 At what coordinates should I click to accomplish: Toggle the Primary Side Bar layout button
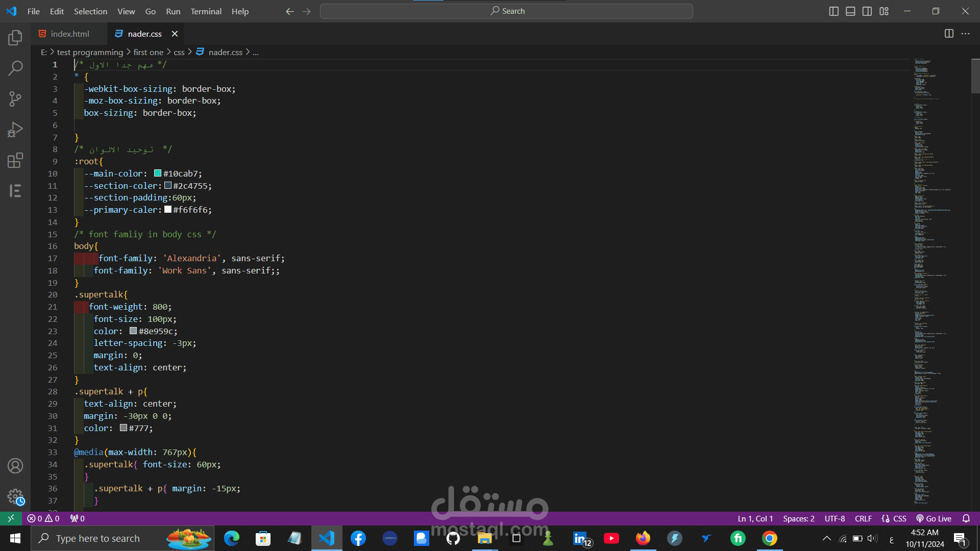pos(834,11)
